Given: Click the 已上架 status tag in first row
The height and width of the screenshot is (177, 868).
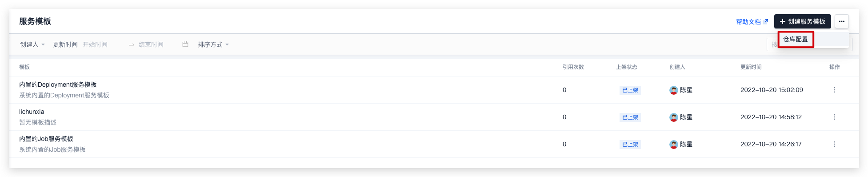Looking at the screenshot, I should click(630, 90).
